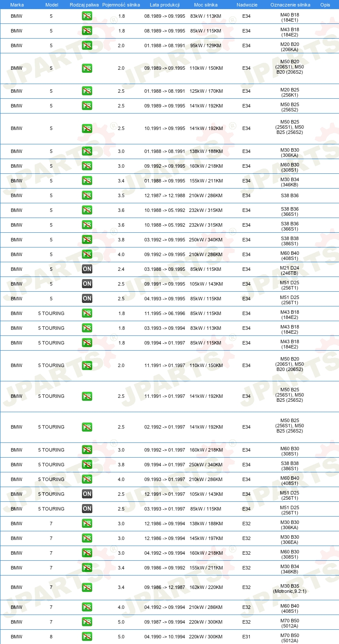The height and width of the screenshot is (644, 339).
Task: Click the engine capacity 2.4
Action: click(x=121, y=269)
